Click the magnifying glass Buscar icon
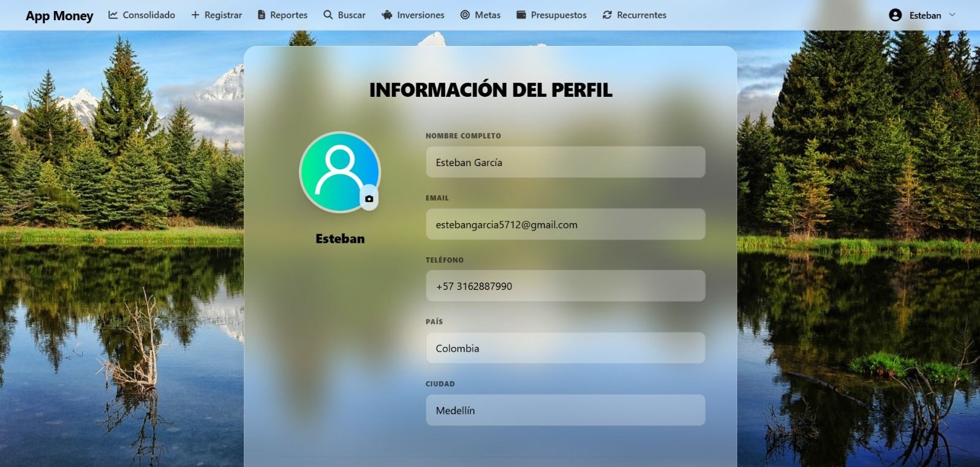The height and width of the screenshot is (467, 980). click(328, 15)
